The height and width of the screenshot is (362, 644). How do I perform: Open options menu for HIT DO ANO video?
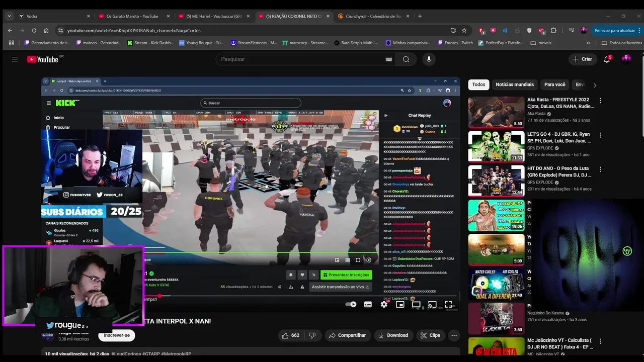600,169
